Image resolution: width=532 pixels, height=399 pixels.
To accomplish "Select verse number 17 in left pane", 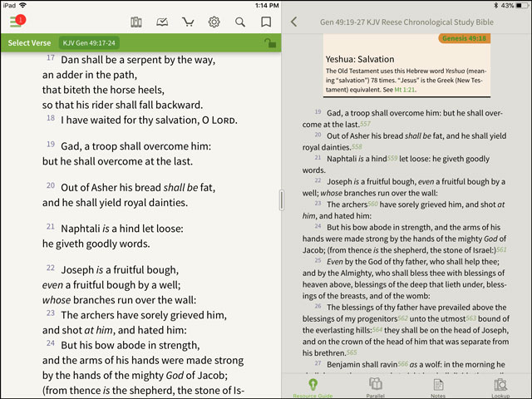I will pos(51,57).
